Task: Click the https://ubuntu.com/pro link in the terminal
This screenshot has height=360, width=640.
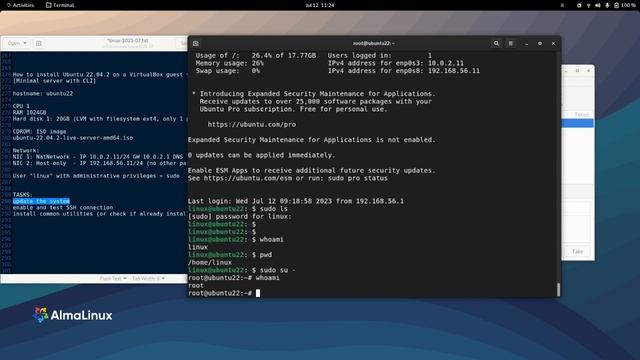Action: pyautogui.click(x=252, y=124)
